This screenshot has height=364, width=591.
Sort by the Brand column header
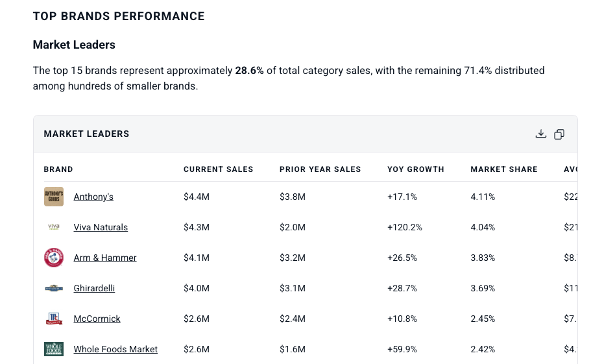click(58, 169)
